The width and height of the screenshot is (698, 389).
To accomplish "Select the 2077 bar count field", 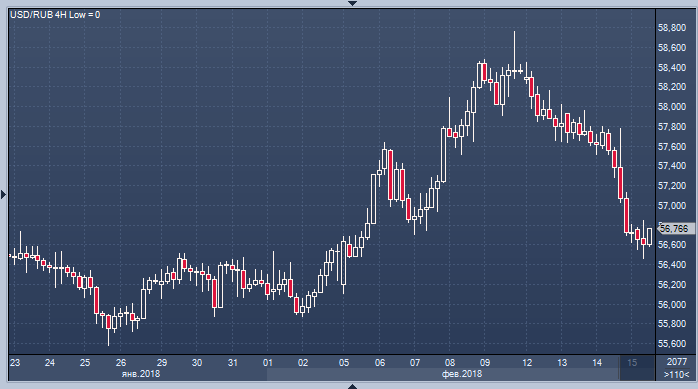I will 677,362.
